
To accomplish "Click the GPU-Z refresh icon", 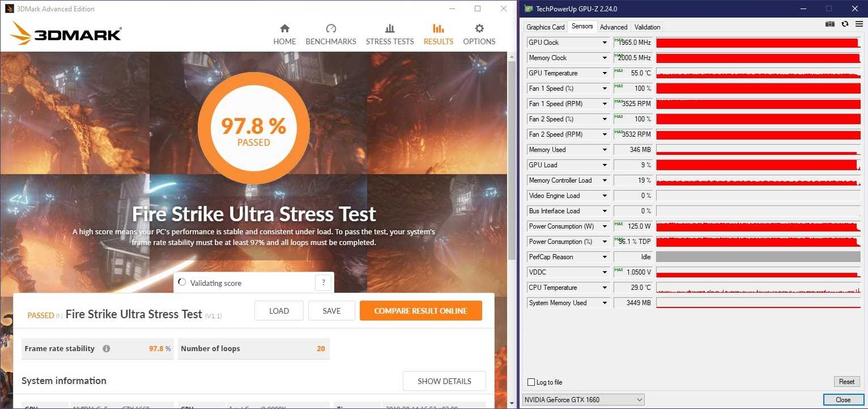I will point(845,24).
